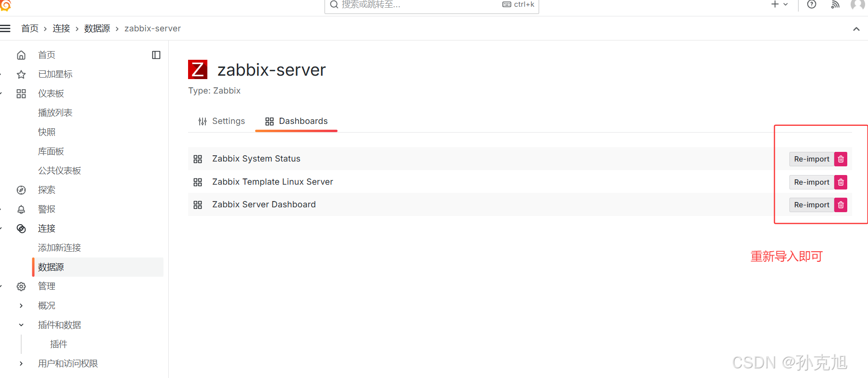
Task: Open Zabbix Template Linux Server dashboard name
Action: (x=272, y=182)
